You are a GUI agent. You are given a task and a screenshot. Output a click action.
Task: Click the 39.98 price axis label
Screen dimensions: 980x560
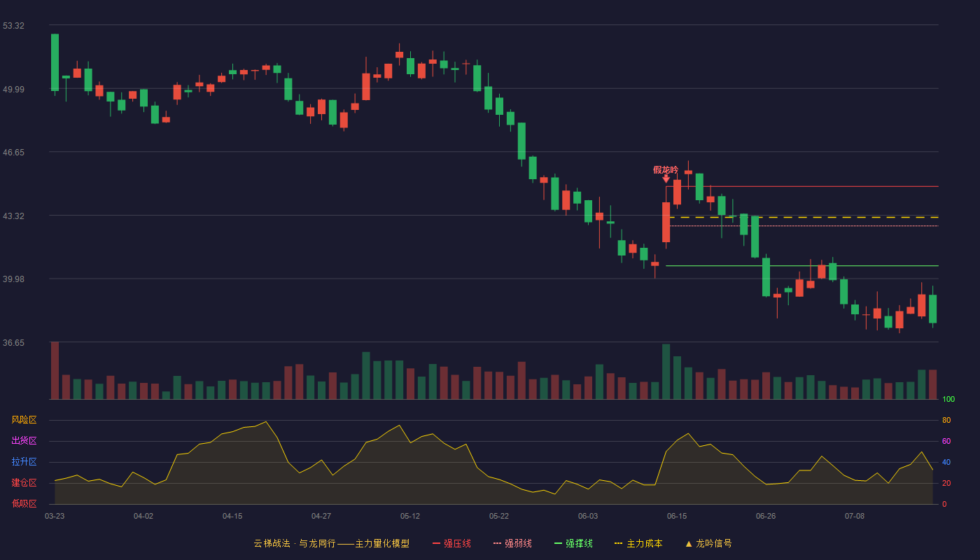pos(13,279)
